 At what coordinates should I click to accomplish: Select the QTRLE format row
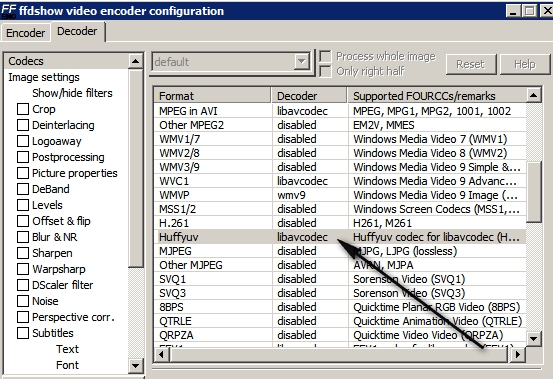pyautogui.click(x=340, y=321)
